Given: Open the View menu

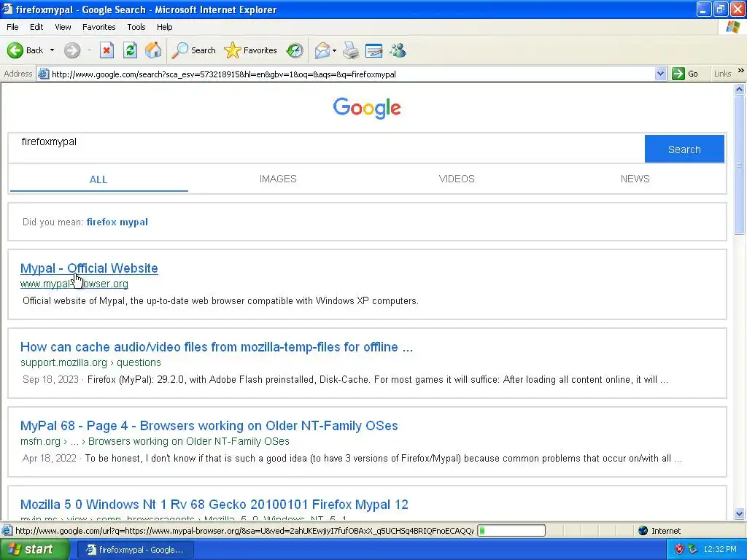Looking at the screenshot, I should [63, 27].
